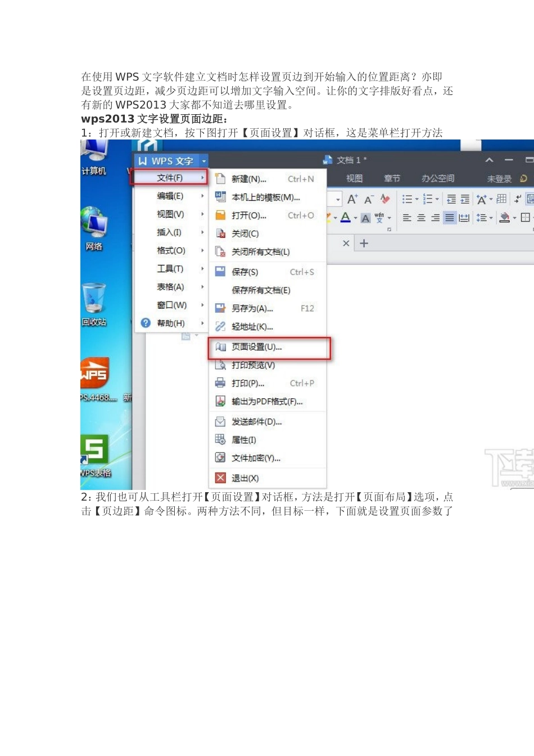Switch to the 章节 ribbon tab

coord(392,178)
